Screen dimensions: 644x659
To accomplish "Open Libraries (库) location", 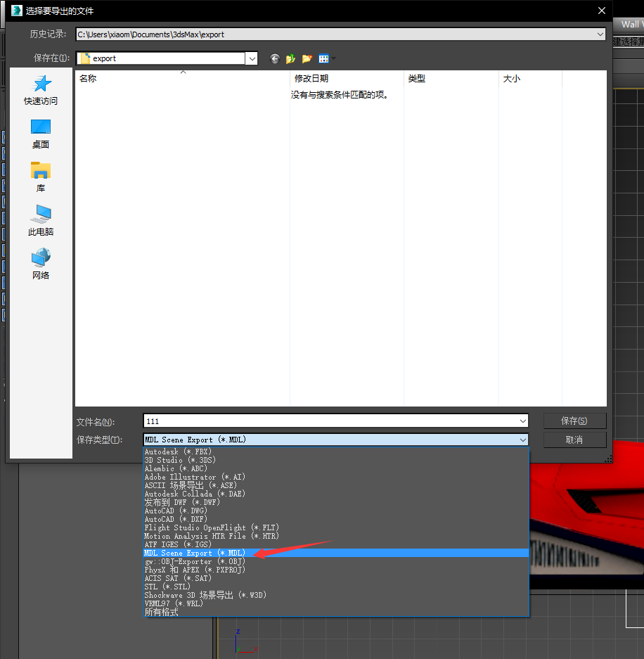I will pyautogui.click(x=41, y=177).
